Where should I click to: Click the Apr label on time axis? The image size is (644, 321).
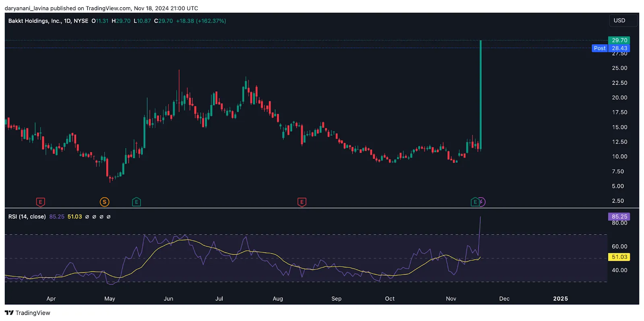pos(51,298)
